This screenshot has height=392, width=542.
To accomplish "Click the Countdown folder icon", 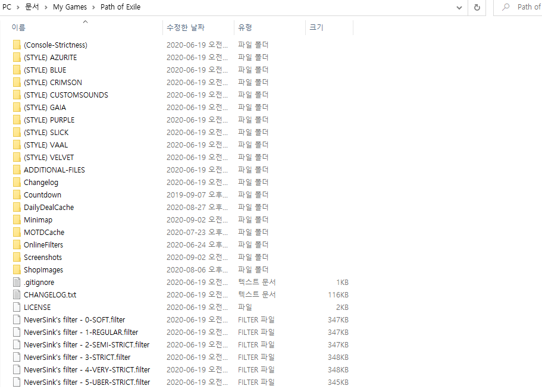I will [17, 195].
